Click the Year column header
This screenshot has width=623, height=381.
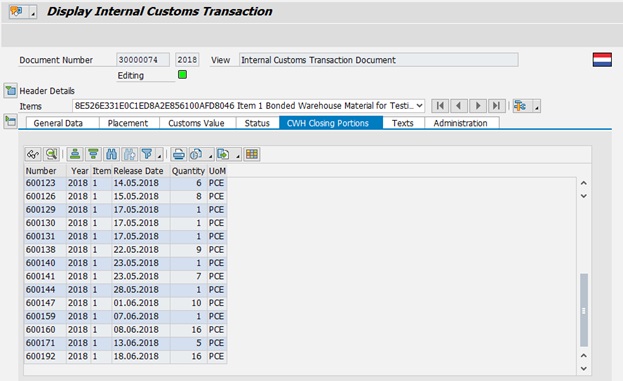(78, 171)
